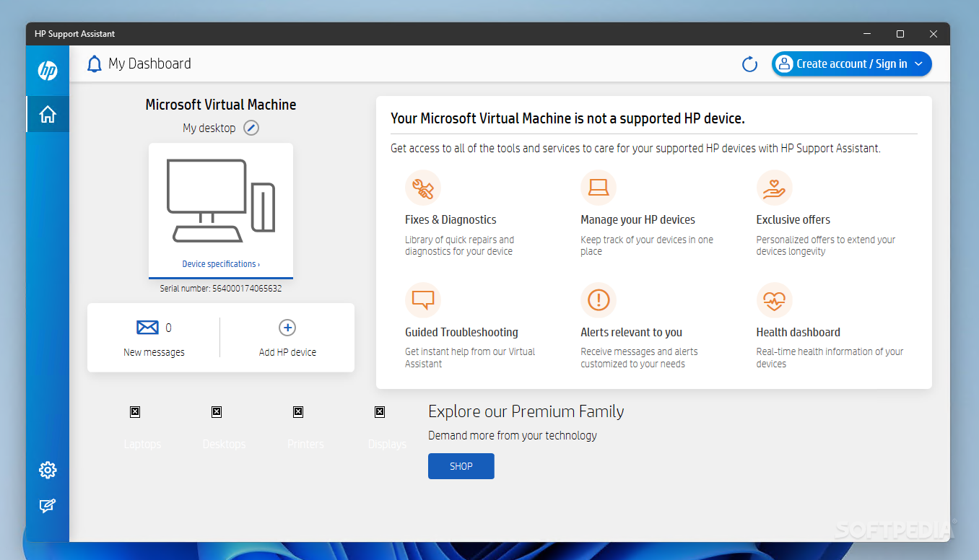
Task: Click the Fixes & Diagnostics wrench icon
Action: click(x=423, y=188)
